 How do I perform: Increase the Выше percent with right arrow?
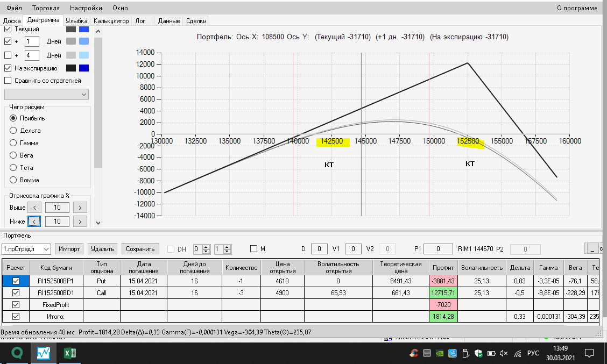[80, 208]
